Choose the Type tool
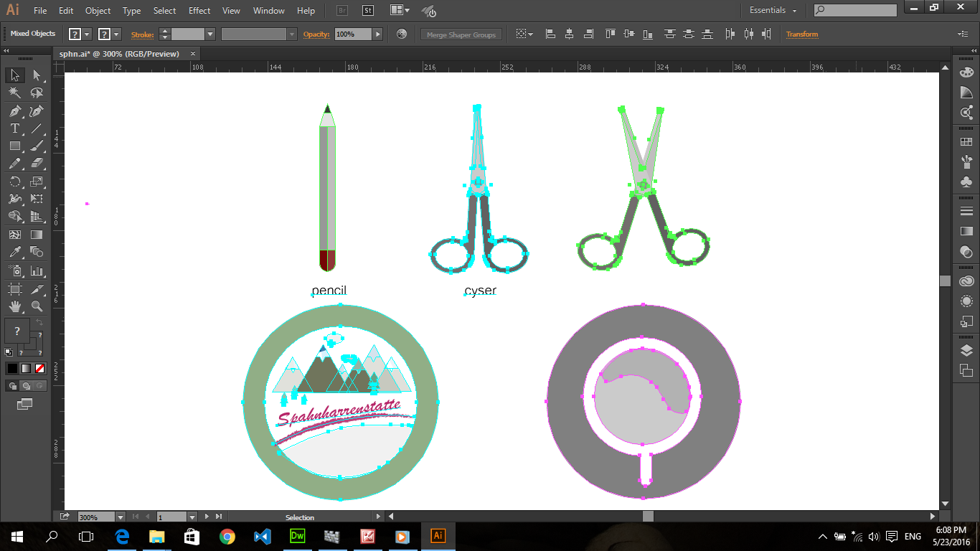This screenshot has width=980, height=551. click(14, 128)
